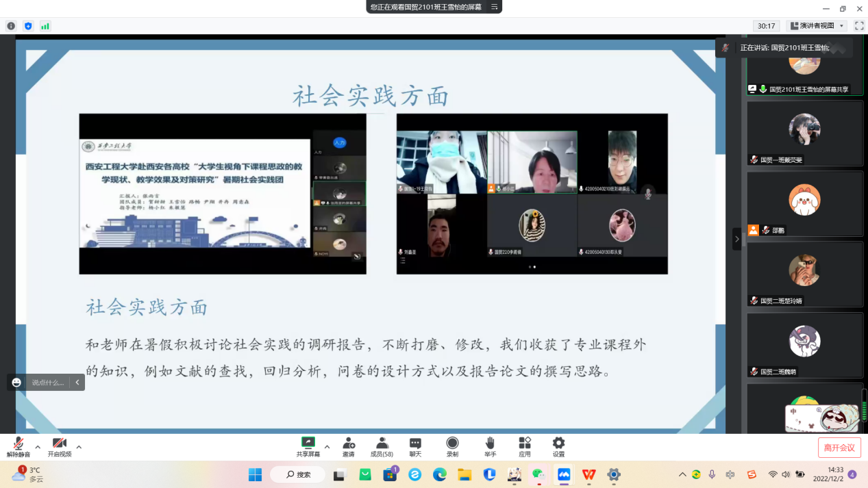Viewport: 868px width, 488px height.
Task: Click the 离开会议 leave meeting button
Action: pyautogui.click(x=839, y=448)
